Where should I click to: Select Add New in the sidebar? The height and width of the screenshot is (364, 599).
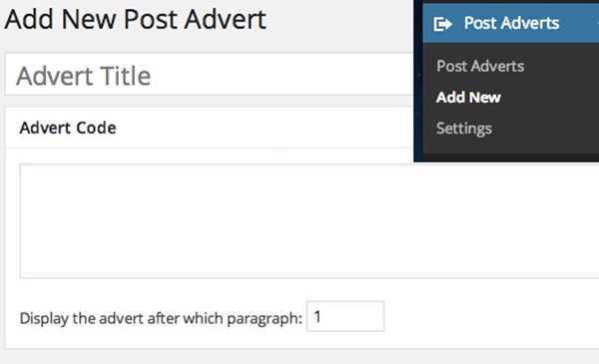[468, 98]
